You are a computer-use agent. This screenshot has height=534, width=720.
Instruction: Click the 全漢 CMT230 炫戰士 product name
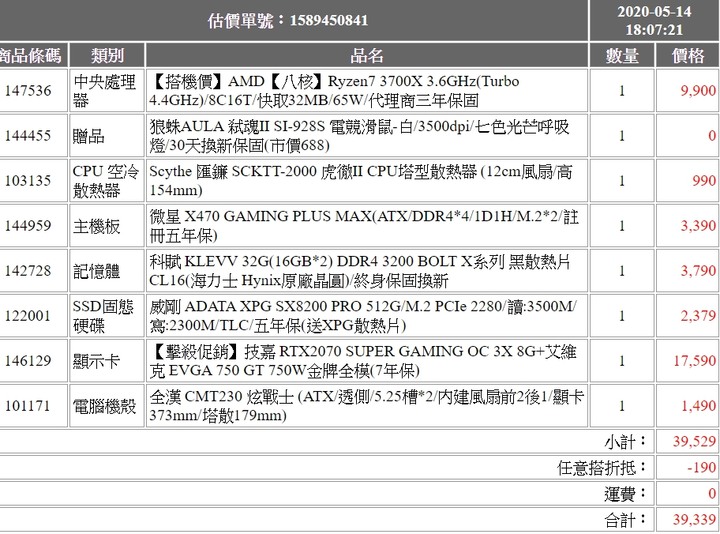[x=367, y=405]
